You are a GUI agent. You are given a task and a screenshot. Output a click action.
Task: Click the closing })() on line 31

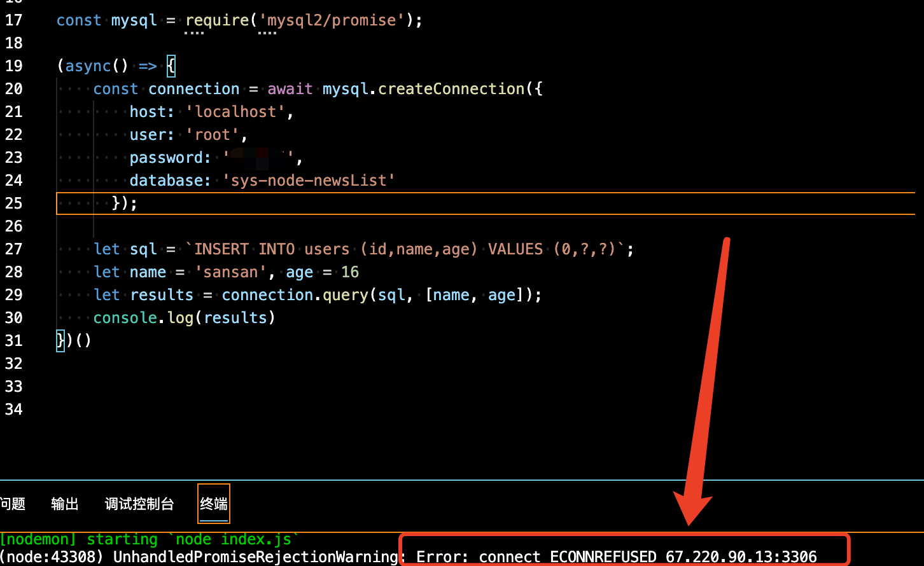[x=74, y=341]
